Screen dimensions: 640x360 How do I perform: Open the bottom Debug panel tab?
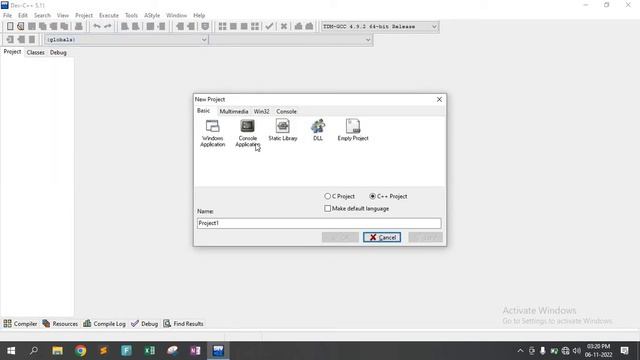point(144,324)
